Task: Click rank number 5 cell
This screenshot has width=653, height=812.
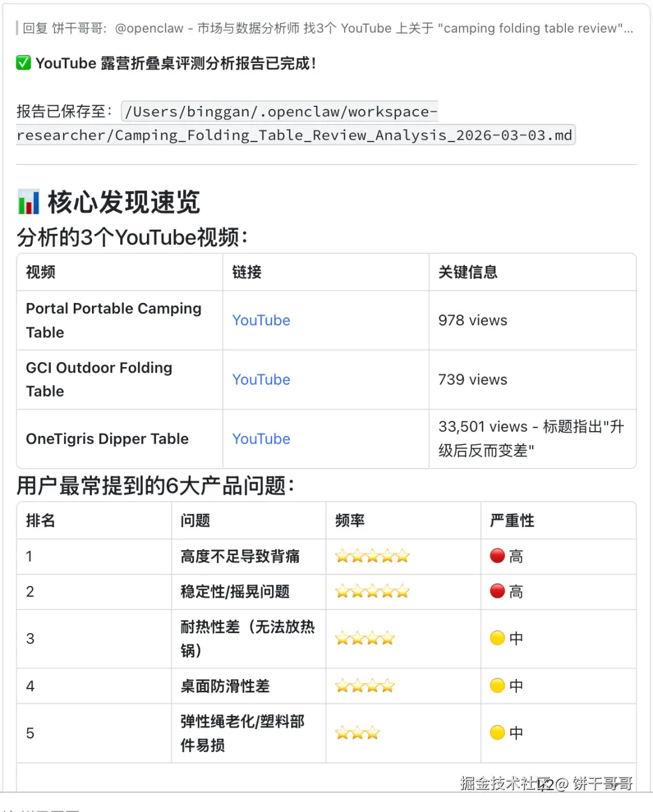Action: [x=94, y=733]
